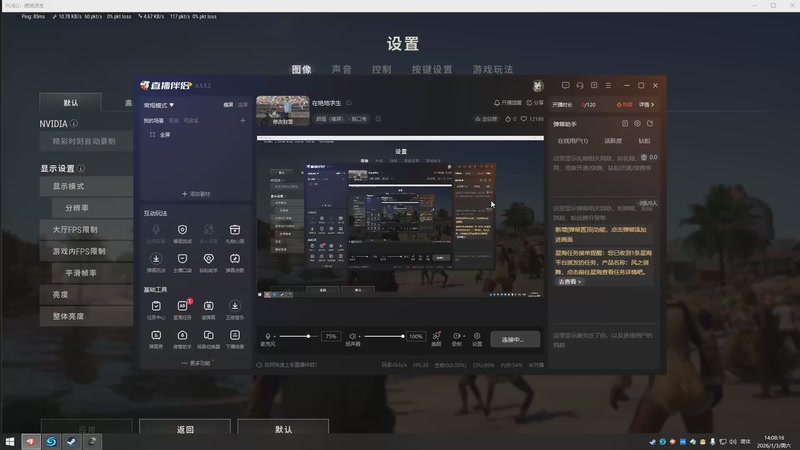The width and height of the screenshot is (800, 450).
Task: Click the 美颜 beauty filter icon
Action: tap(436, 338)
